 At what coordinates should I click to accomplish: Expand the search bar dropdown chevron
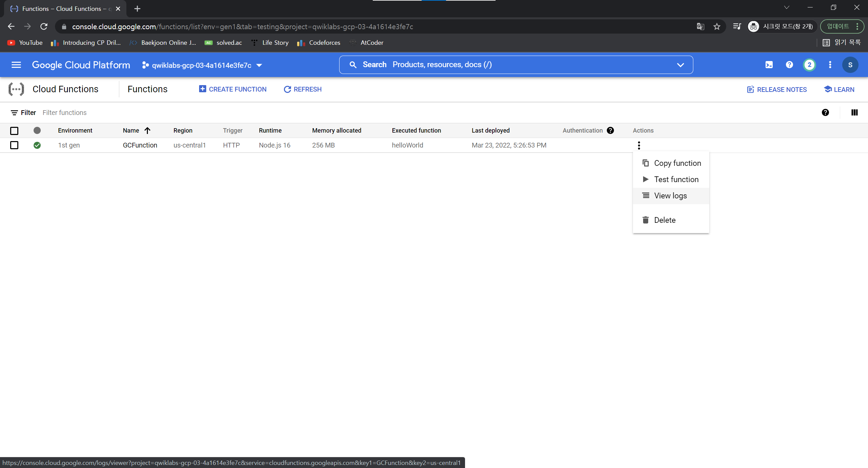pyautogui.click(x=680, y=65)
